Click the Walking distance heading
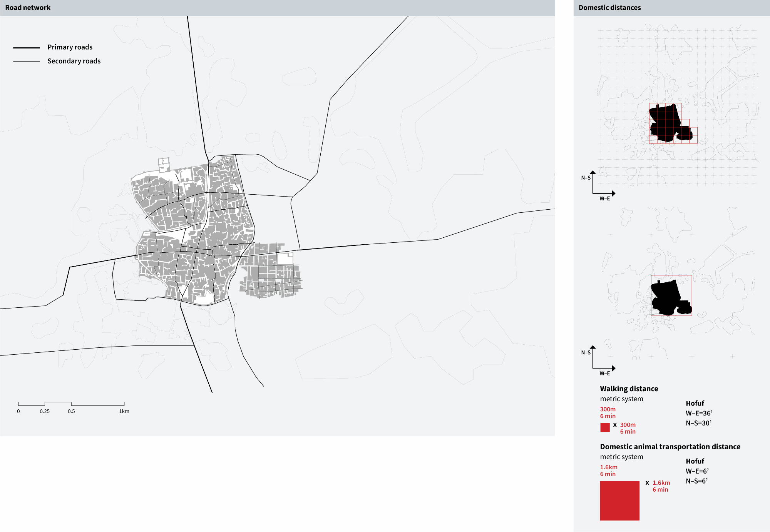770x532 pixels. point(629,389)
